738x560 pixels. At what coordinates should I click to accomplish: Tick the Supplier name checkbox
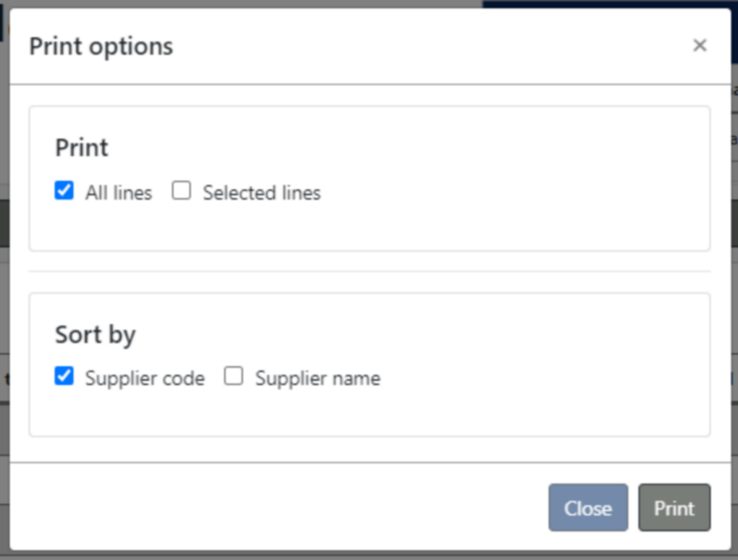pos(234,376)
